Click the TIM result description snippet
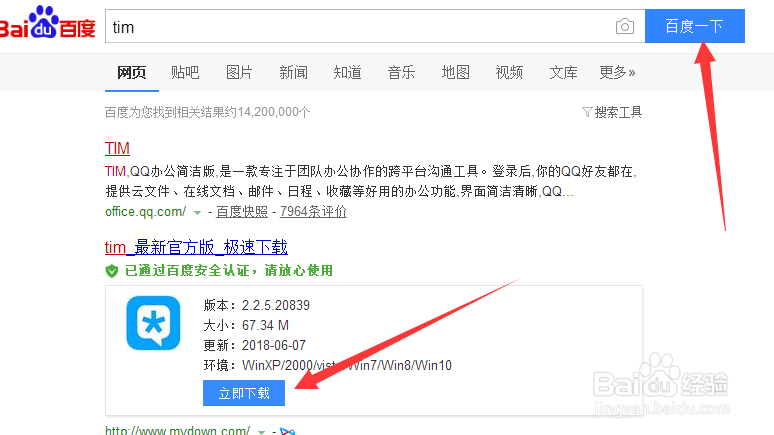This screenshot has width=774, height=435. [x=371, y=181]
